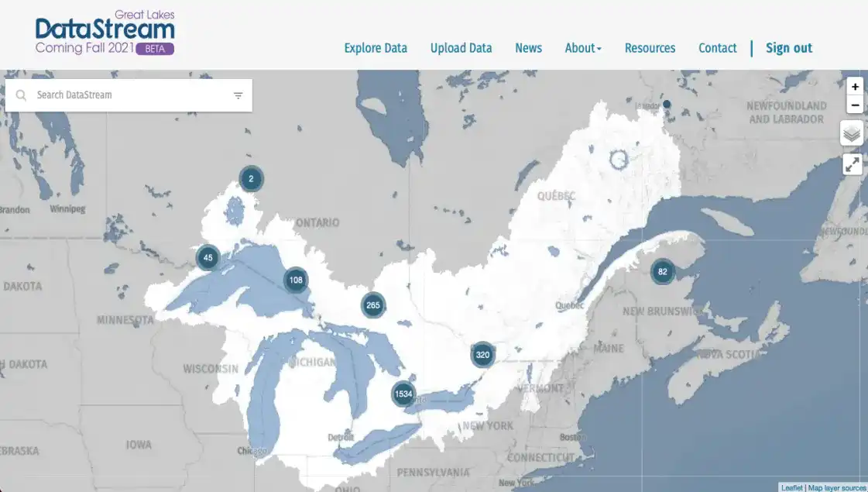Screen dimensions: 868x492
Task: Select the cluster marker labeled 108
Action: coord(296,280)
